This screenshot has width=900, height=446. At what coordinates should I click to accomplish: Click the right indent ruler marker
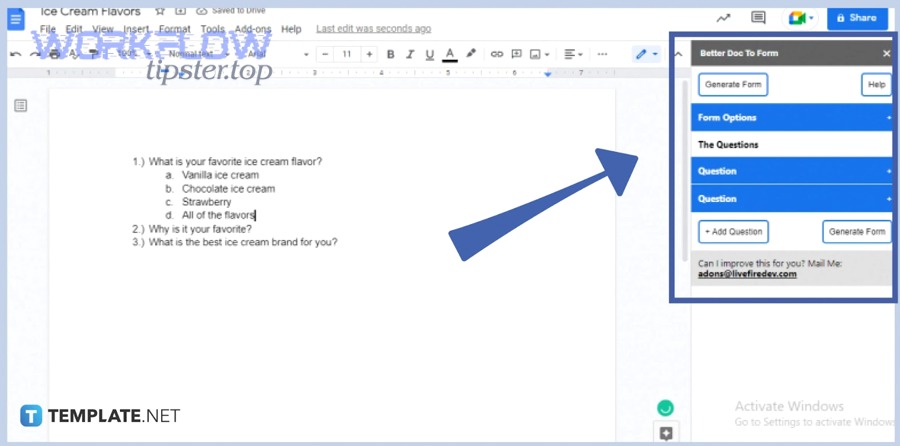click(548, 74)
